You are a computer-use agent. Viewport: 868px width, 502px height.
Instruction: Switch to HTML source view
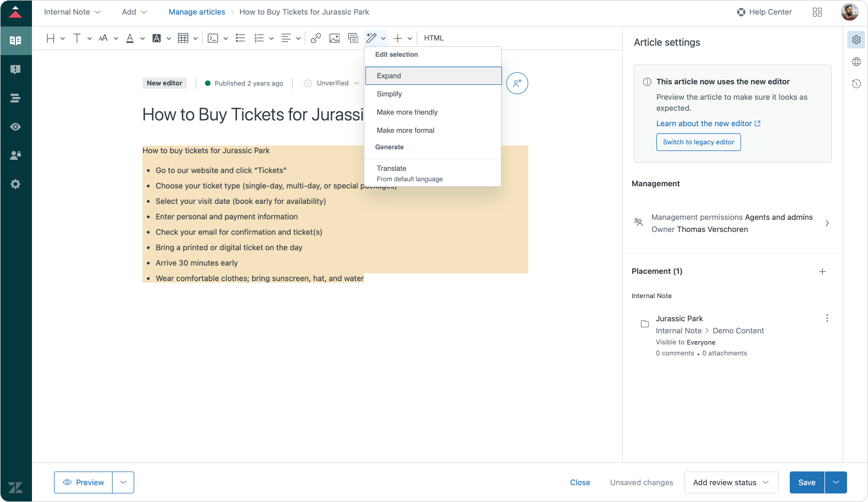coord(434,38)
